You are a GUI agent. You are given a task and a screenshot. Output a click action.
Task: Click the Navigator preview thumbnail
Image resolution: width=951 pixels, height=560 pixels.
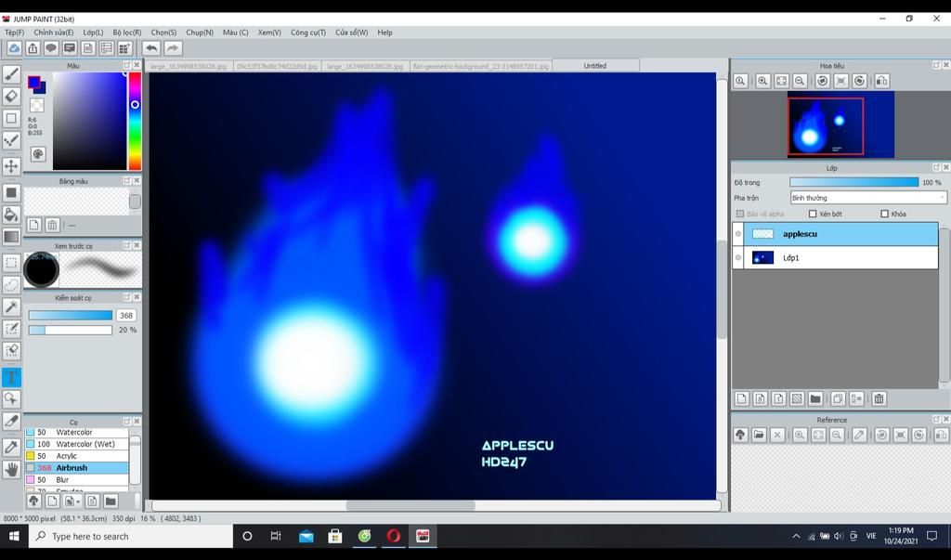coord(840,124)
